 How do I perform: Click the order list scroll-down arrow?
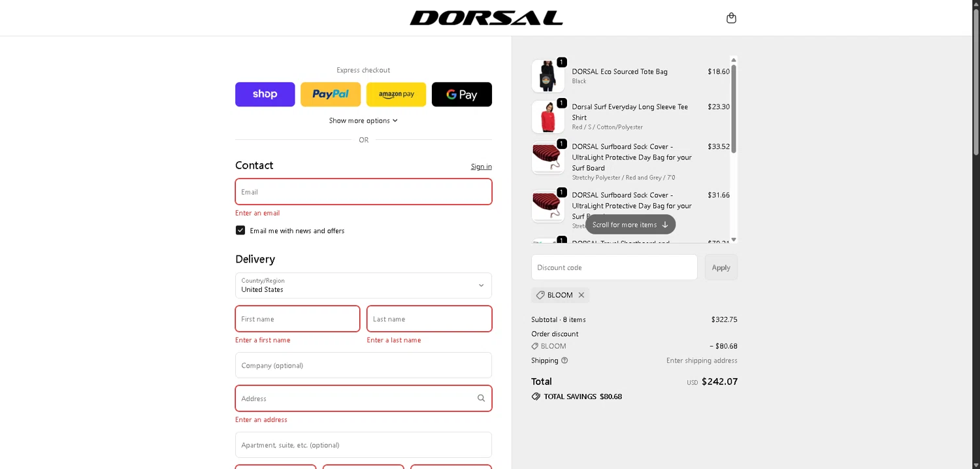[x=734, y=240]
